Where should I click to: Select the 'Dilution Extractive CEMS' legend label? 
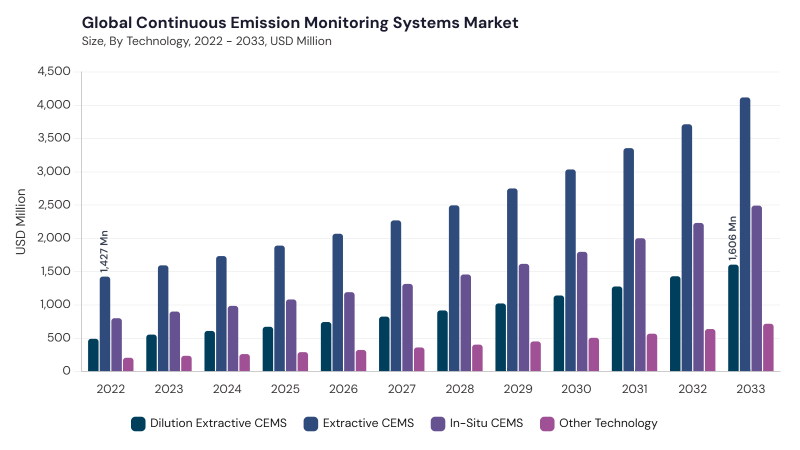point(218,423)
